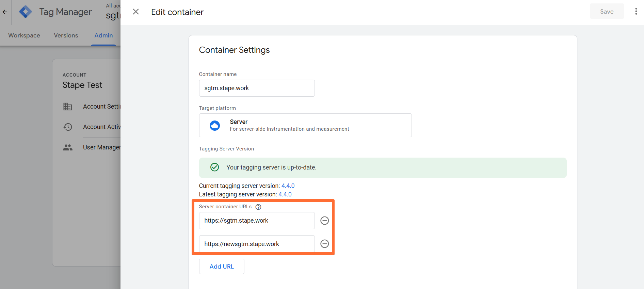Click the Stape Test account name
The height and width of the screenshot is (289, 644).
pos(82,85)
